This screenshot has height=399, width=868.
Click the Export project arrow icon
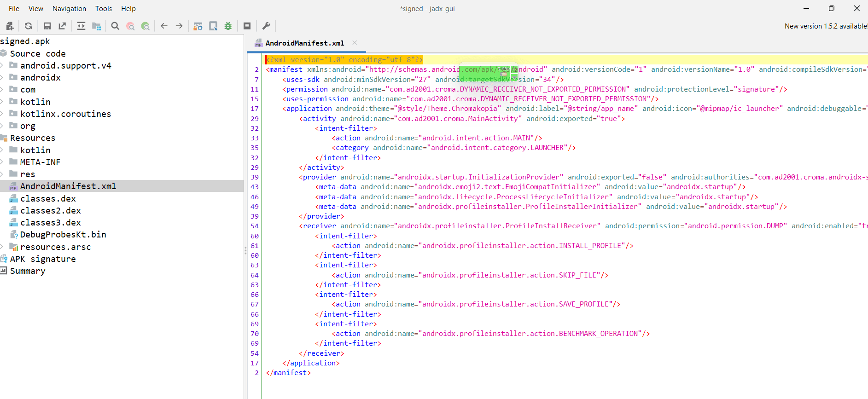[x=62, y=26]
